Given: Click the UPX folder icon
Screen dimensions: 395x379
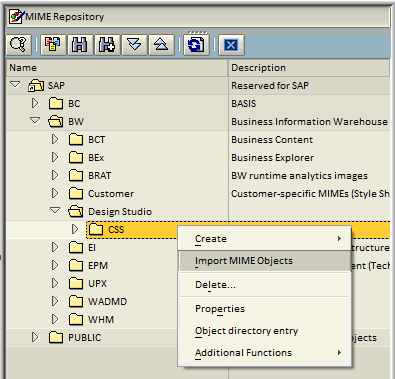Looking at the screenshot, I should tap(76, 284).
